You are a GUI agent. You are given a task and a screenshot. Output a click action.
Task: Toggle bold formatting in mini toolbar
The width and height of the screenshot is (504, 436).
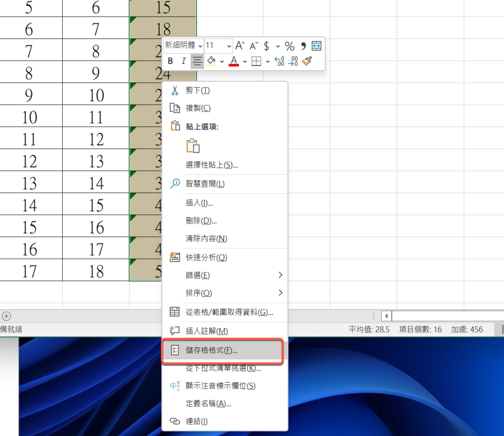click(x=170, y=61)
